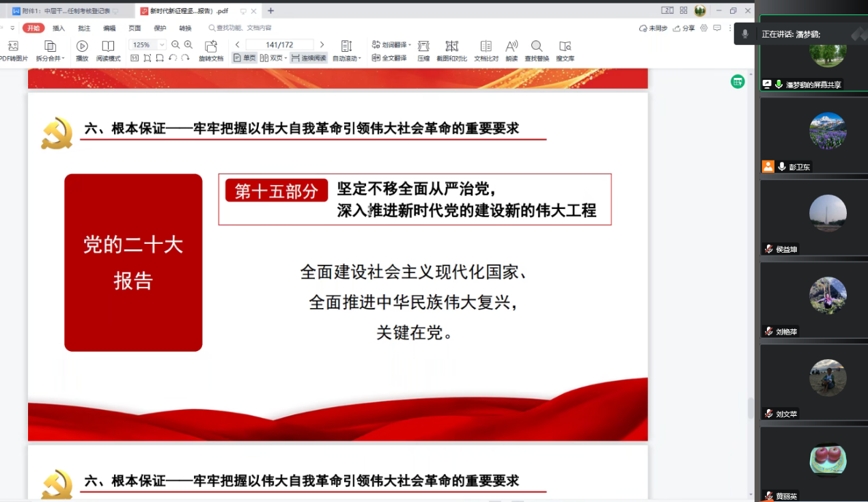Toggle 连续阅读 continuous reading mode
868x502 pixels.
click(x=309, y=58)
